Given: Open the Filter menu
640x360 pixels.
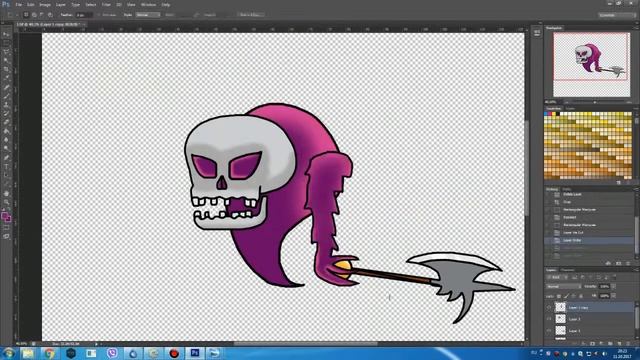Looking at the screenshot, I should 106,4.
